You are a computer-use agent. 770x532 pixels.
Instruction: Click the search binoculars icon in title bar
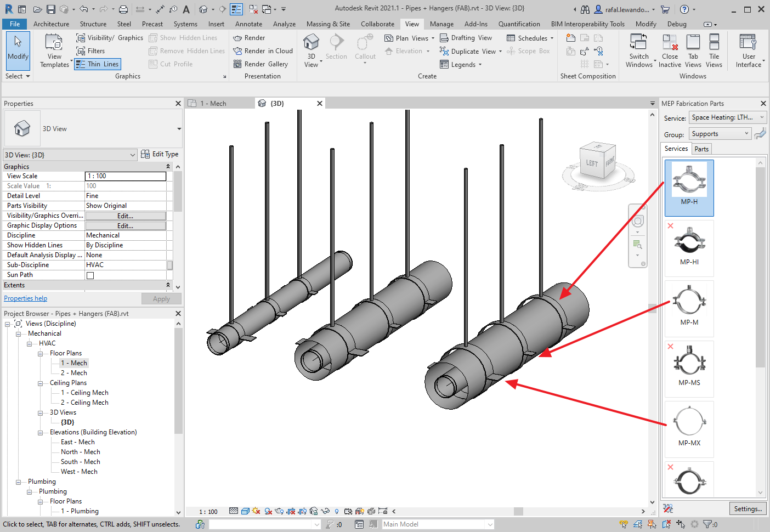(585, 9)
